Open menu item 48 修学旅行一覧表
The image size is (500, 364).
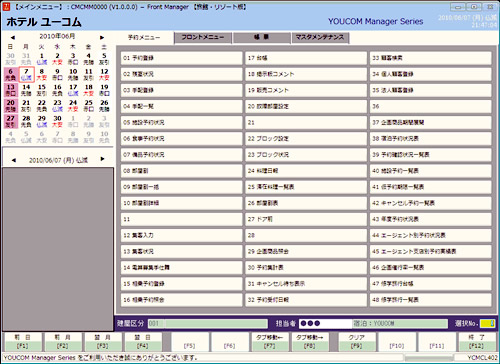(431, 300)
